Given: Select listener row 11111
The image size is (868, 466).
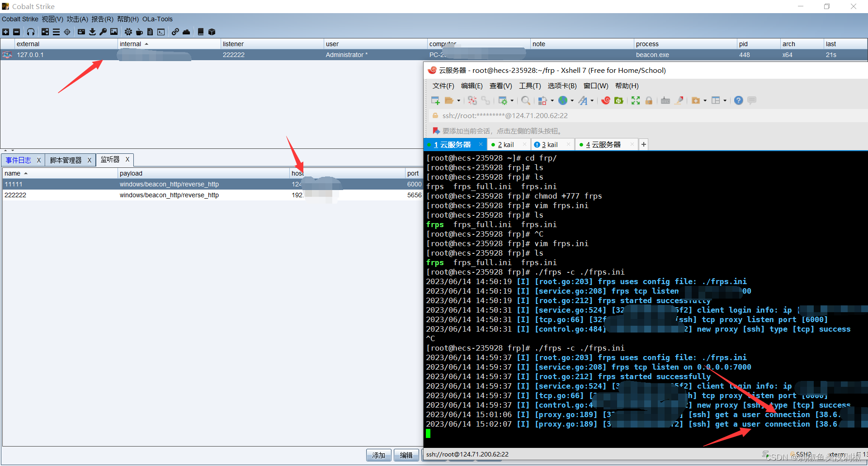Looking at the screenshot, I should point(212,184).
